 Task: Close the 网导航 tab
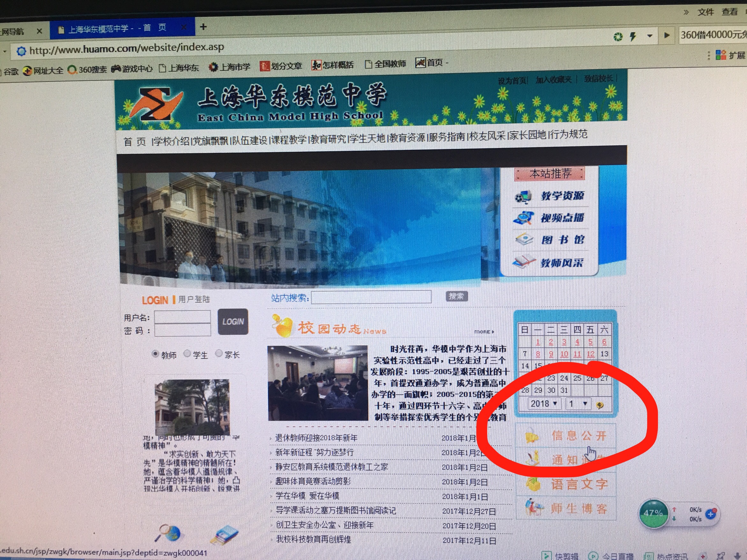pyautogui.click(x=39, y=31)
